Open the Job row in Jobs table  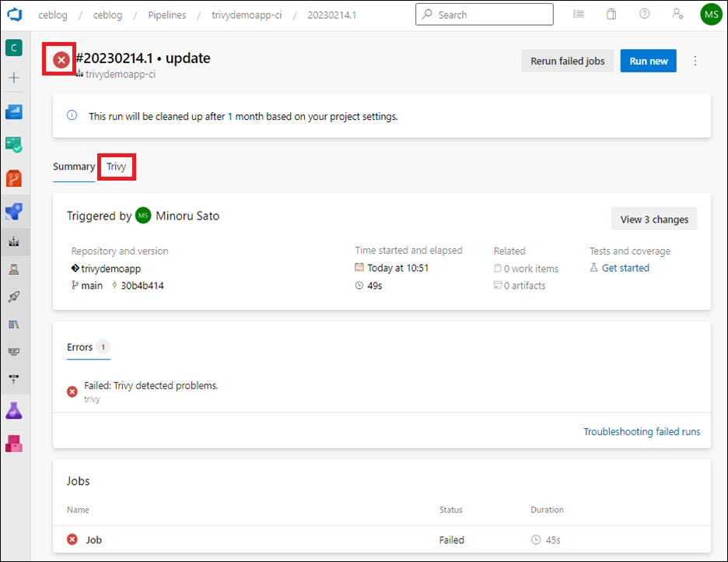tap(382, 539)
